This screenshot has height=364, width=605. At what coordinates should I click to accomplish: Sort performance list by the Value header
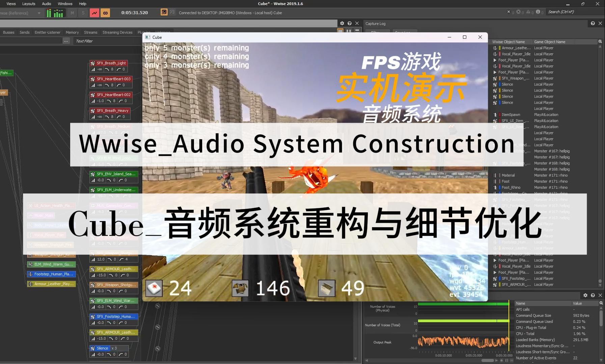tap(585, 303)
